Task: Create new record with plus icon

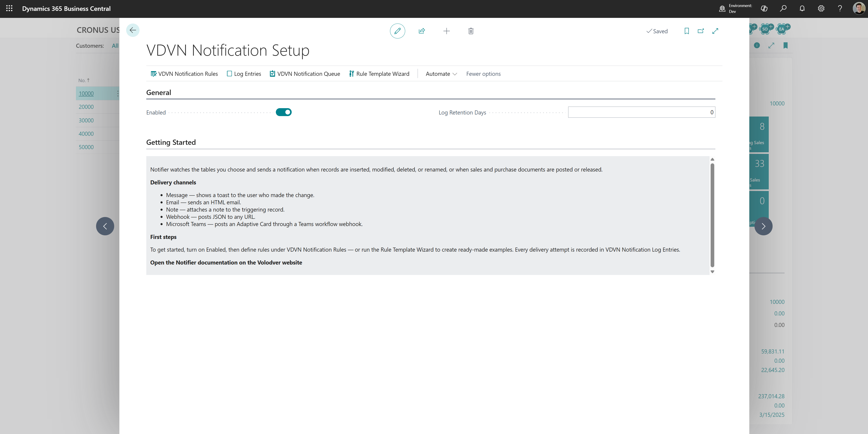Action: [446, 31]
